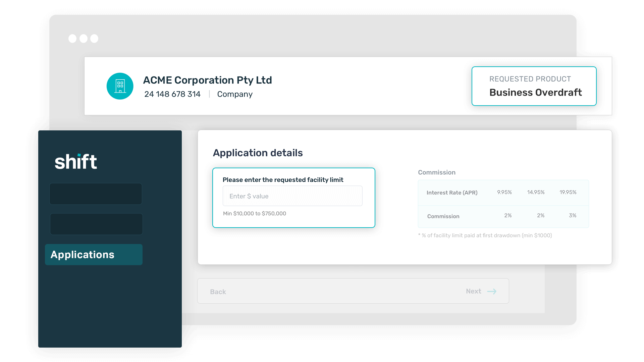The image size is (644, 362).
Task: Select the 19.95% interest rate option
Action: pos(568,192)
